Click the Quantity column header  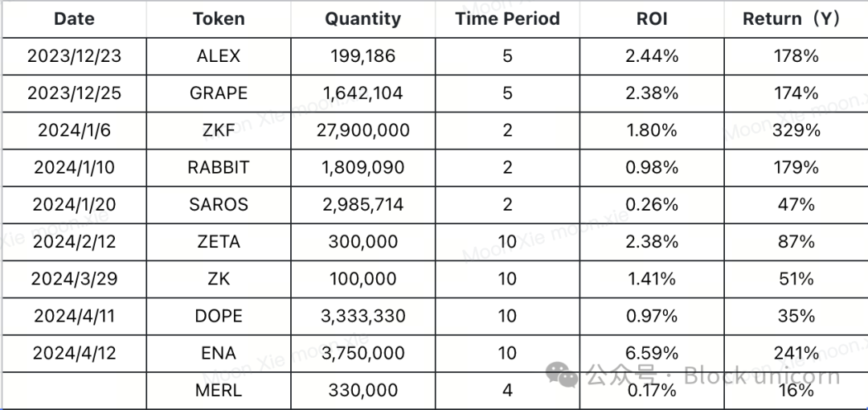363,18
